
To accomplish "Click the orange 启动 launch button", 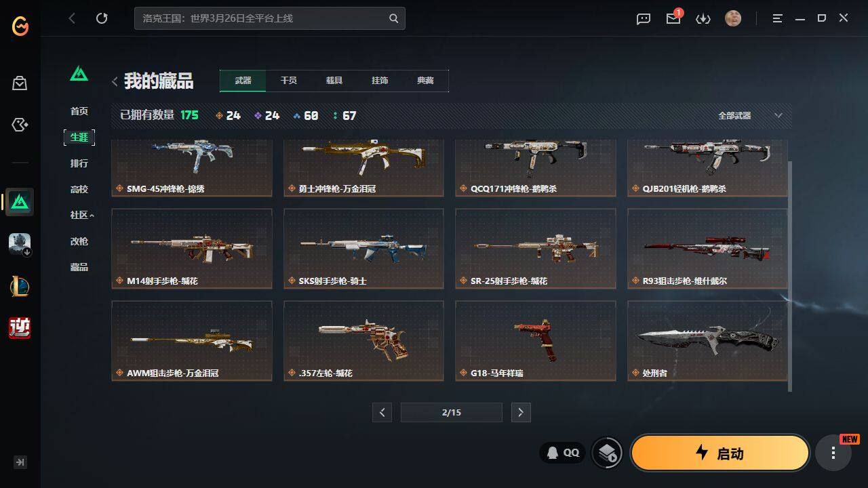I will 720,453.
